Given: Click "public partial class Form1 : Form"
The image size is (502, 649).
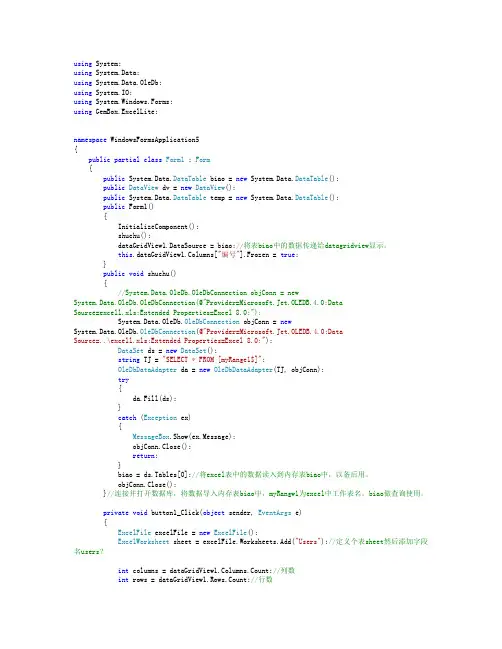Looking at the screenshot, I should tap(149, 160).
